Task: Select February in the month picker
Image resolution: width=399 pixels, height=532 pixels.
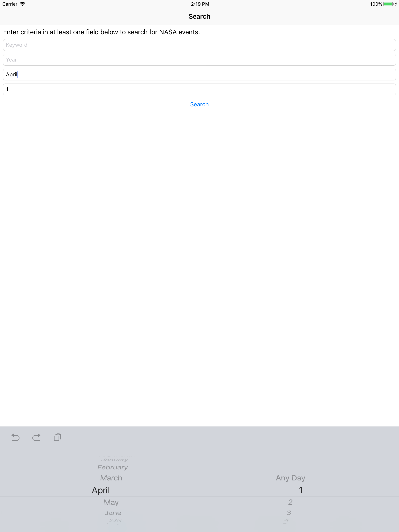Action: [x=113, y=467]
